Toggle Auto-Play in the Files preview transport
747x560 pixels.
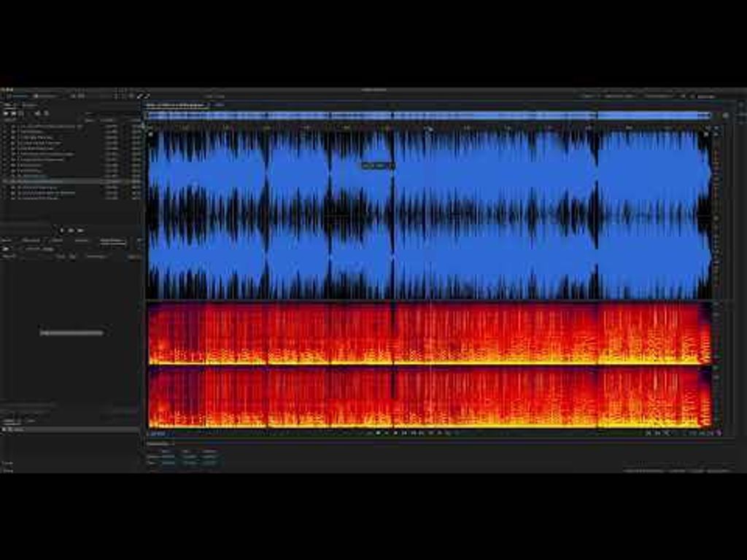coord(80,230)
